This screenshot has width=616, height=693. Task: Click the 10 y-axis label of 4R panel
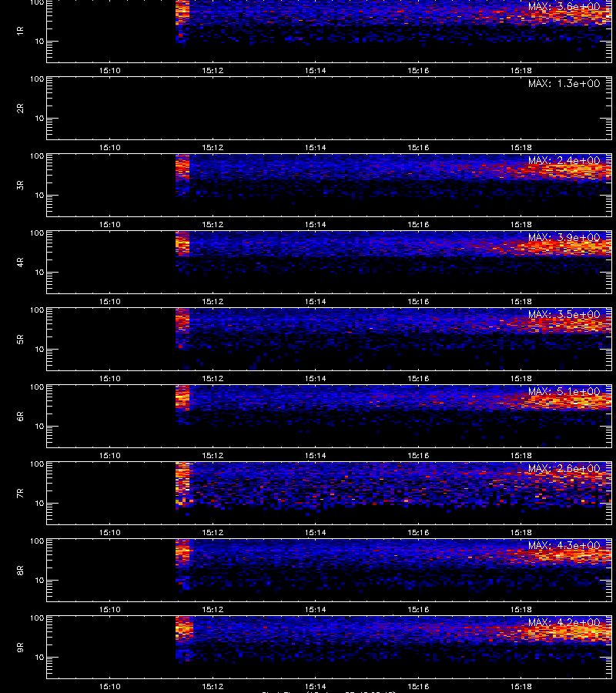tap(39, 273)
